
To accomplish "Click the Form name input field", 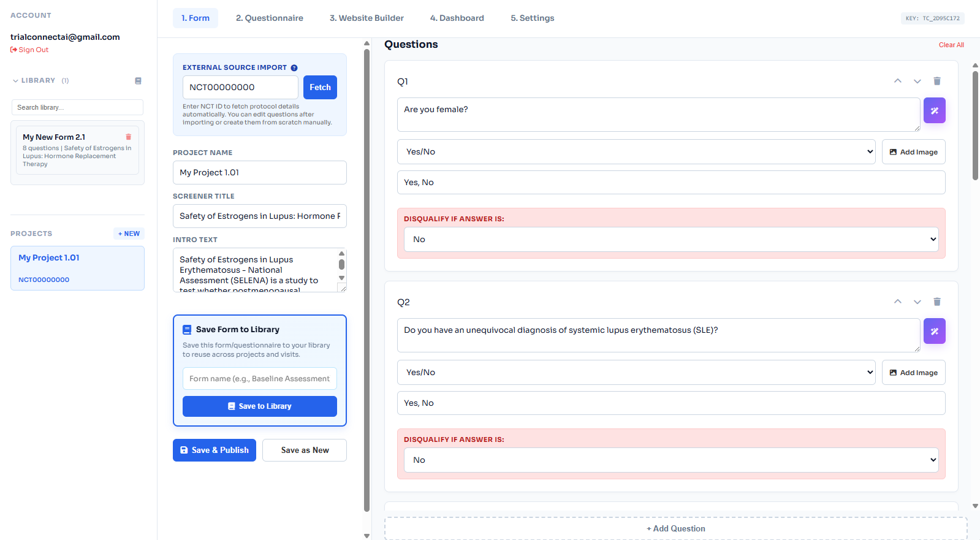I will 260,379.
